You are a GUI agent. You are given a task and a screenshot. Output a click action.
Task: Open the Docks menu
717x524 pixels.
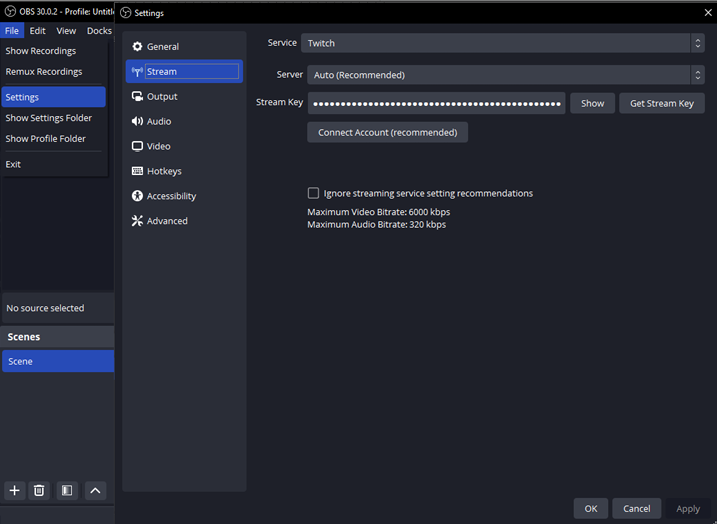(99, 31)
